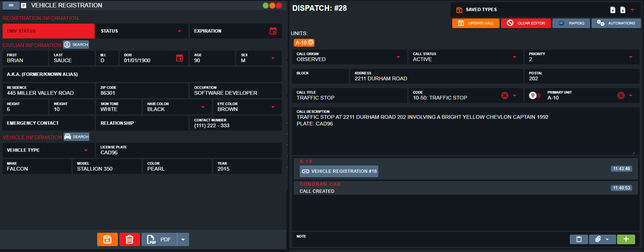Screen dimensions: 644x252
Task: Click the red trash delete icon
Action: 129,239
